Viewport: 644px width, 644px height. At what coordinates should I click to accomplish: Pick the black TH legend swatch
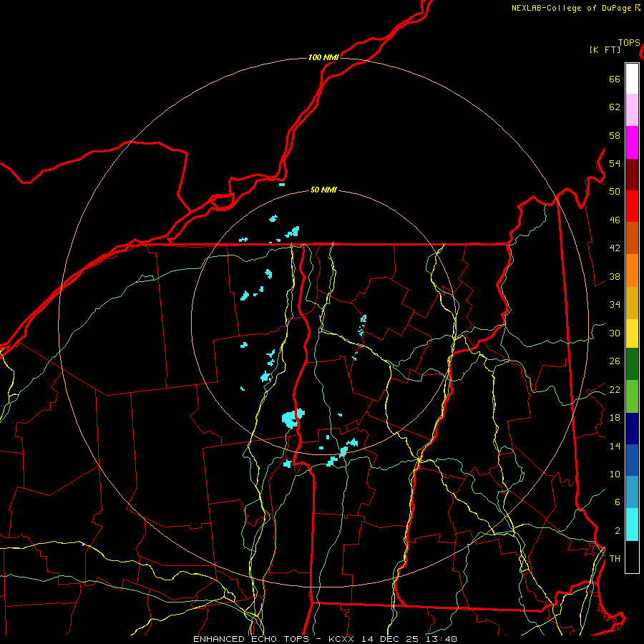coord(632,557)
